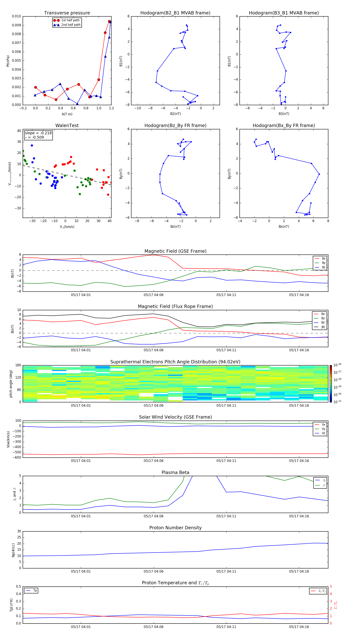
Task: Click the "Hodogram(B2_B1 MVAB frame)" title
Action: pos(175,13)
